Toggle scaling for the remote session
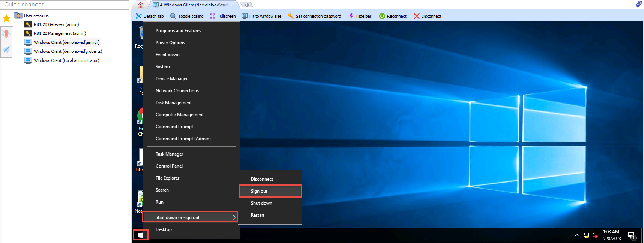644x243 pixels. coord(187,16)
